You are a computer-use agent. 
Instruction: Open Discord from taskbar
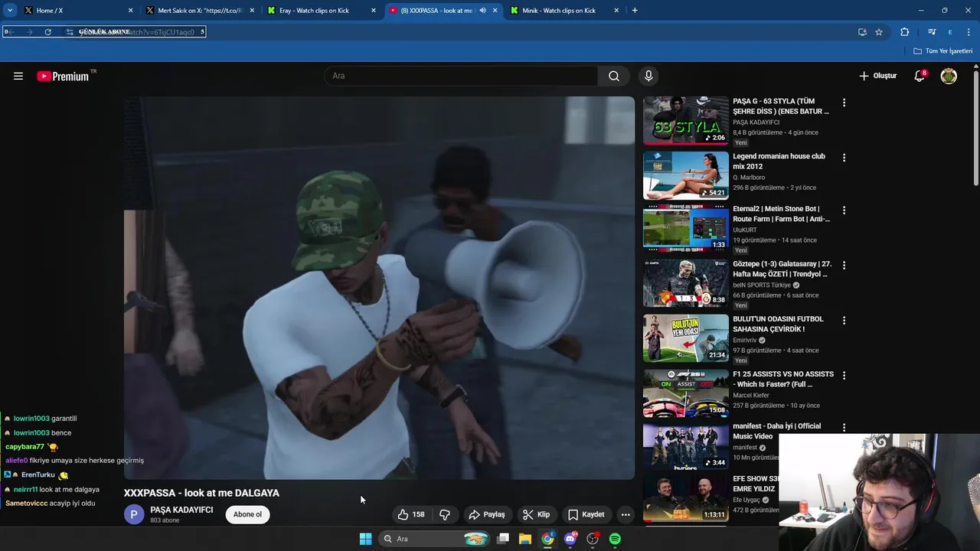coord(570,539)
